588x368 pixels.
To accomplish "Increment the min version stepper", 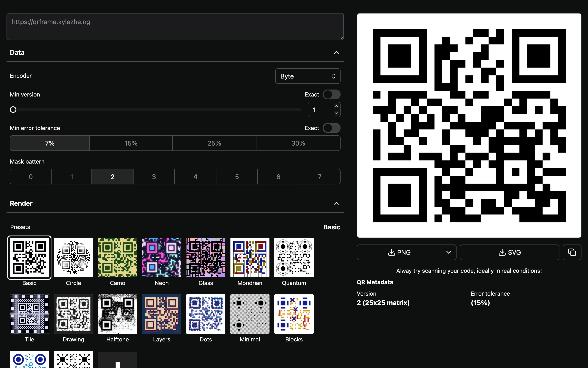I will pos(336,106).
